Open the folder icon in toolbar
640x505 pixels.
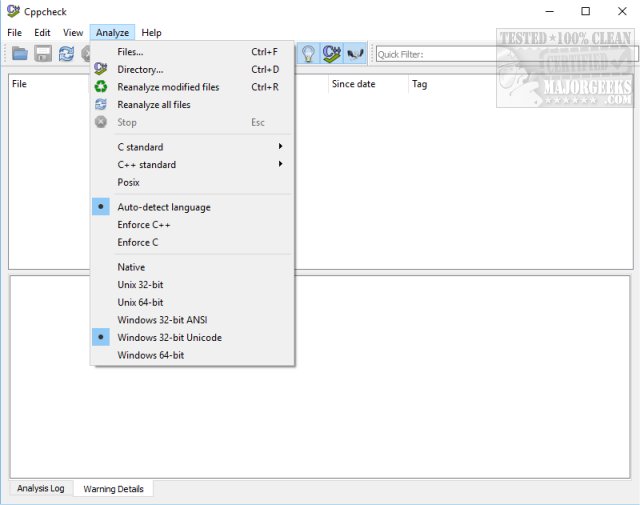(19, 53)
